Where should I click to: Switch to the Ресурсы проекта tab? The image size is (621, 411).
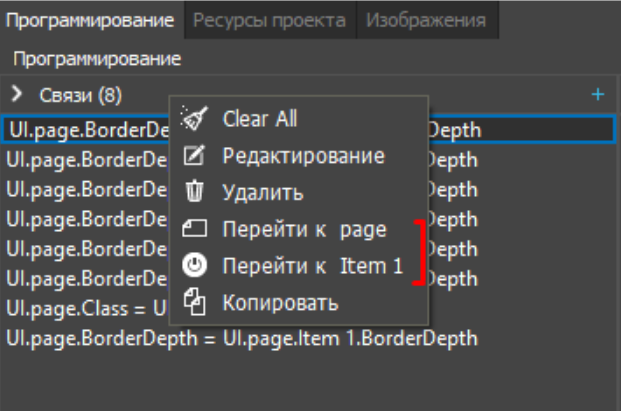pos(269,20)
